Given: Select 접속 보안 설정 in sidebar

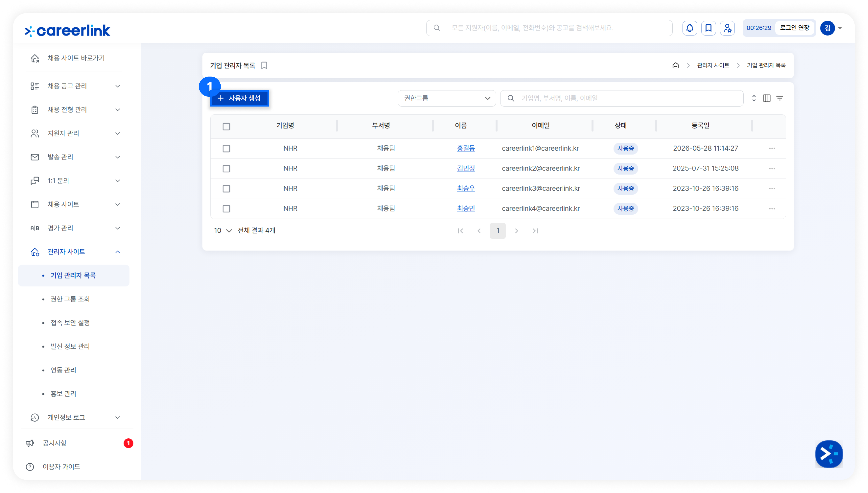Looking at the screenshot, I should (70, 323).
